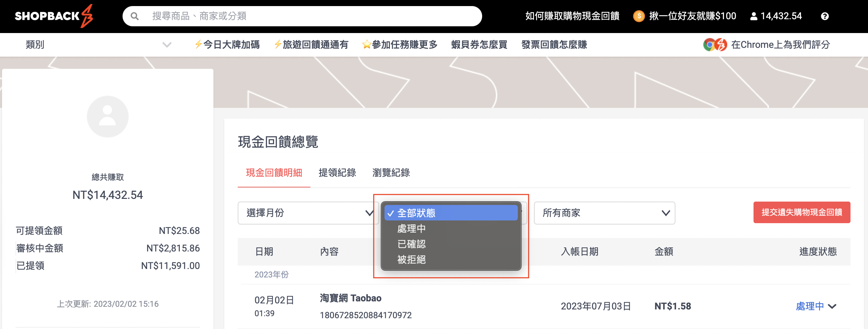Click the ShopBack logo
Screen dimensions: 868x329
click(54, 16)
